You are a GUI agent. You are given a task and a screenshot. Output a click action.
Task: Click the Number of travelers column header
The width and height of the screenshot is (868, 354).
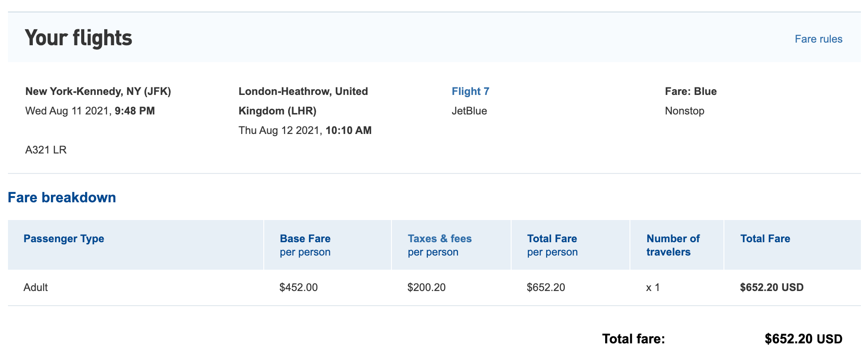[673, 245]
